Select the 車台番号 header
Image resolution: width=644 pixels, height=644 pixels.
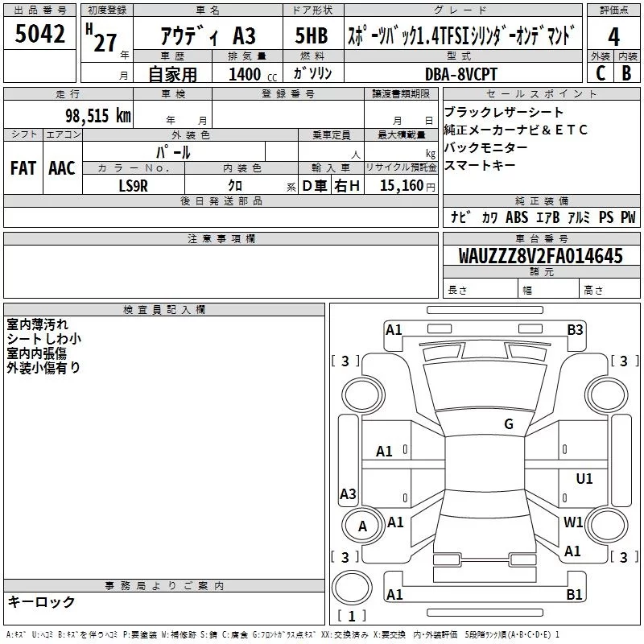pyautogui.click(x=541, y=238)
